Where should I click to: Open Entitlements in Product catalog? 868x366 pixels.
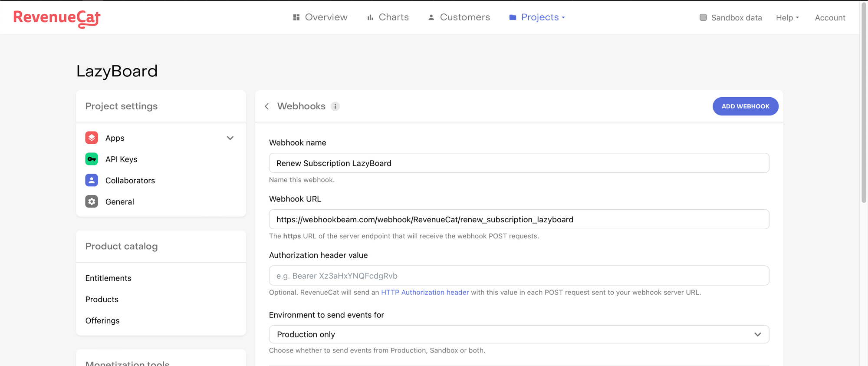108,278
